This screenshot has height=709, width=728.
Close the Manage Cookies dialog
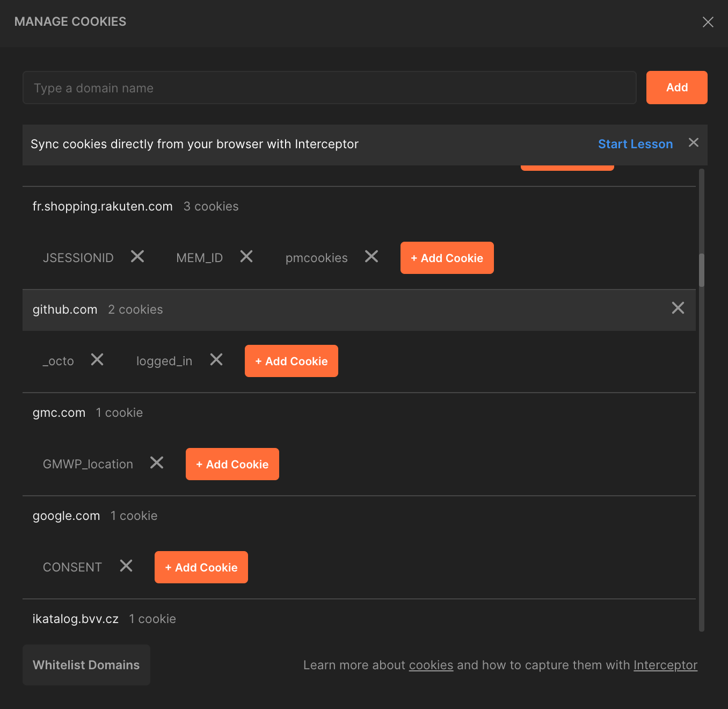(x=708, y=22)
